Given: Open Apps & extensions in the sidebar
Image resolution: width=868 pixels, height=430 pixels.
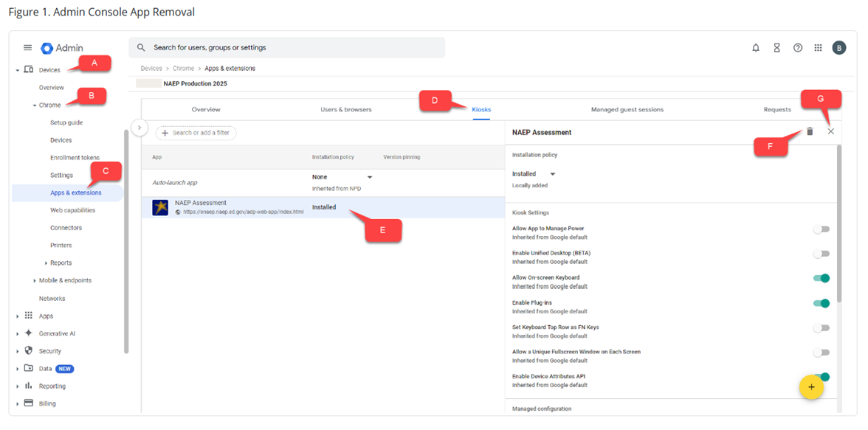Looking at the screenshot, I should tap(75, 193).
